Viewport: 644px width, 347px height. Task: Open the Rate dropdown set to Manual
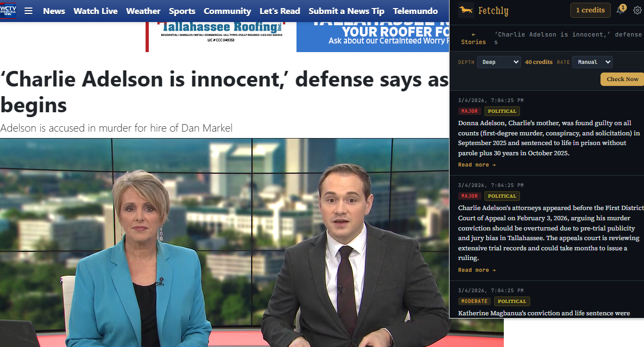pyautogui.click(x=592, y=62)
